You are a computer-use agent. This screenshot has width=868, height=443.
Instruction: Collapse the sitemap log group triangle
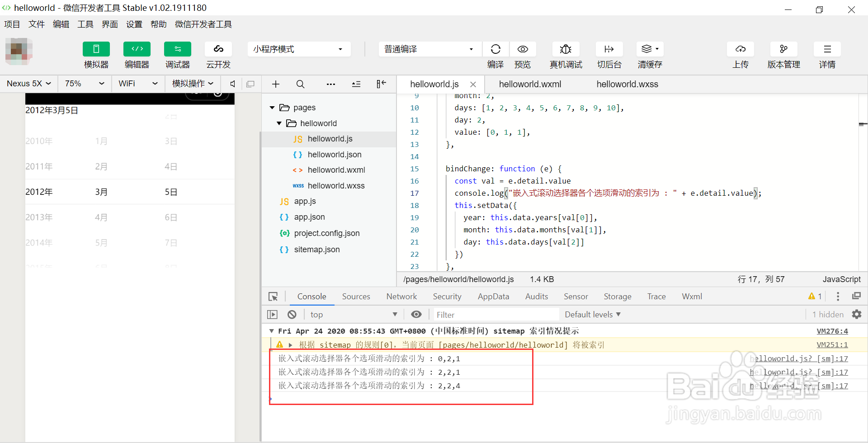[x=271, y=331]
